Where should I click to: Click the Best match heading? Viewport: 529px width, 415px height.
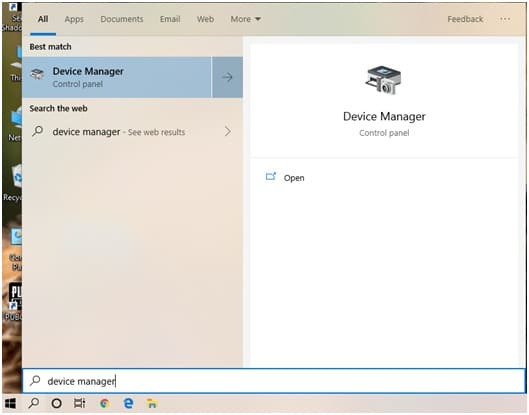coord(50,47)
